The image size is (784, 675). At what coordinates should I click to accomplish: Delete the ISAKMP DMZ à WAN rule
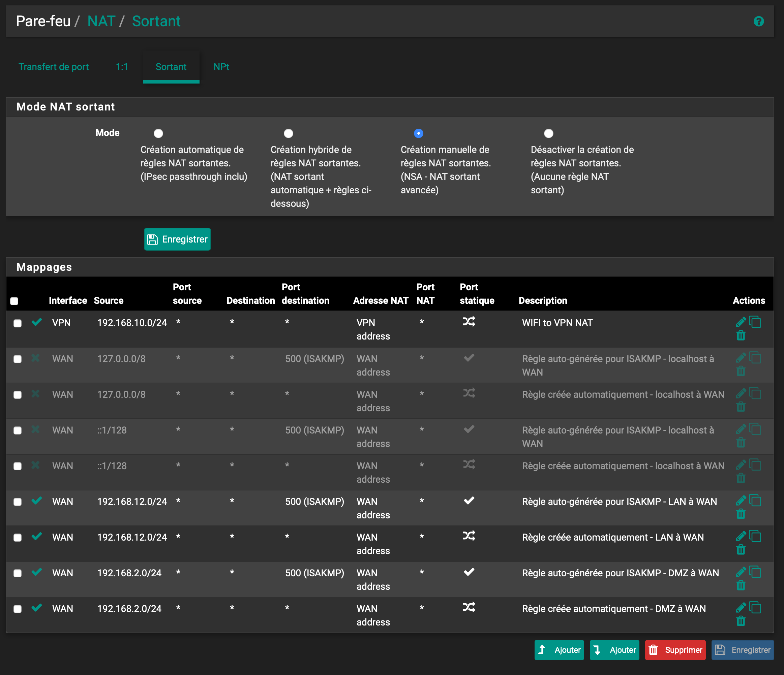click(x=741, y=585)
